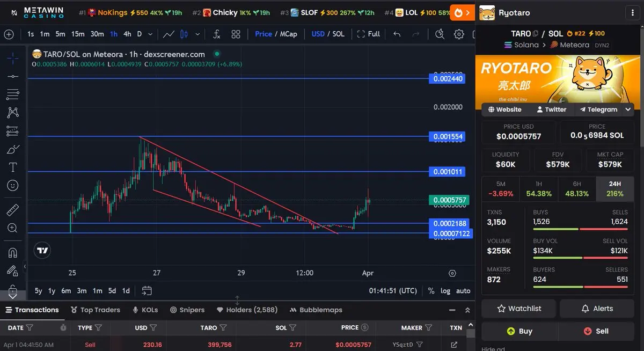Open the go-to-date calendar

click(147, 291)
